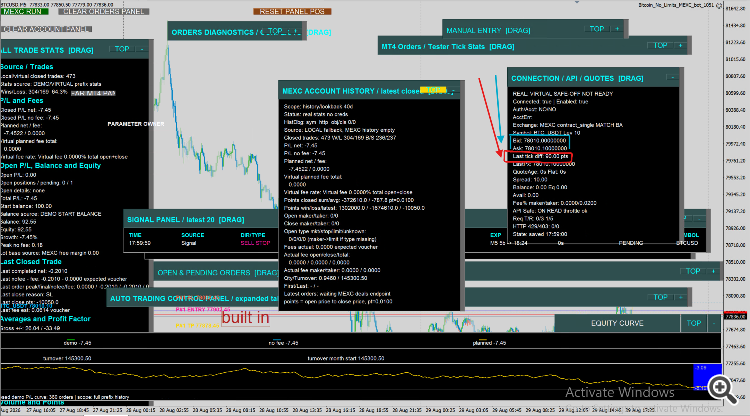Expand Auto Trading Control Panel plus icon

click(680, 297)
